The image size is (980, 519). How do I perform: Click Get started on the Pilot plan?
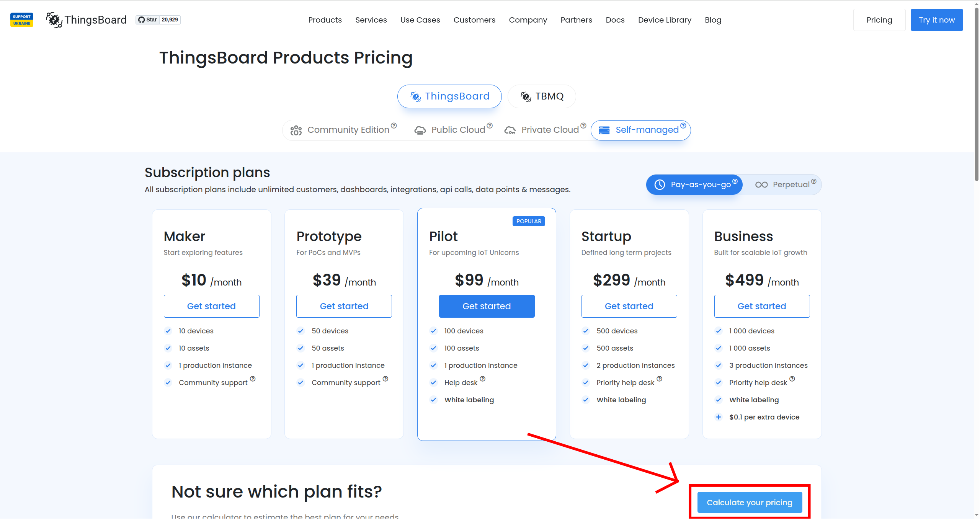487,306
